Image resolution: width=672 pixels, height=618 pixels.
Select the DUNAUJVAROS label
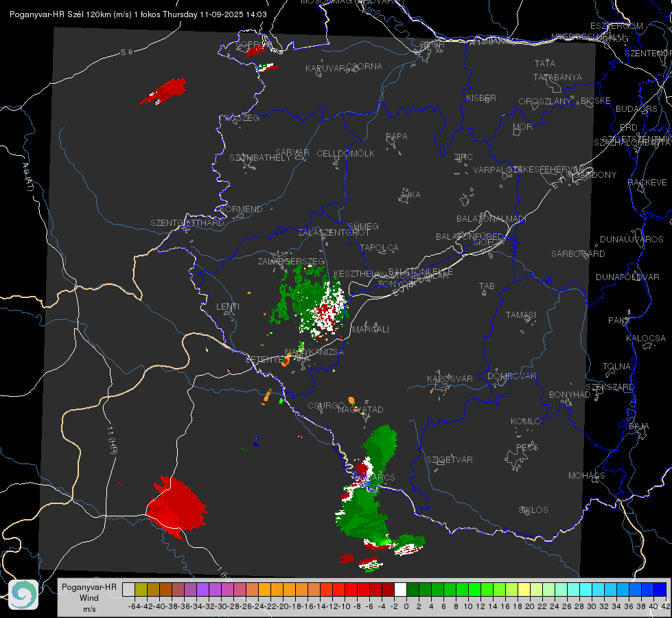pyautogui.click(x=632, y=240)
